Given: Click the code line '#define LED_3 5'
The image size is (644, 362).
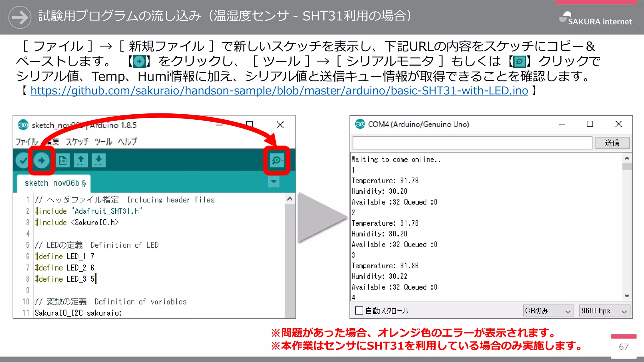Looking at the screenshot, I should pos(64,279).
